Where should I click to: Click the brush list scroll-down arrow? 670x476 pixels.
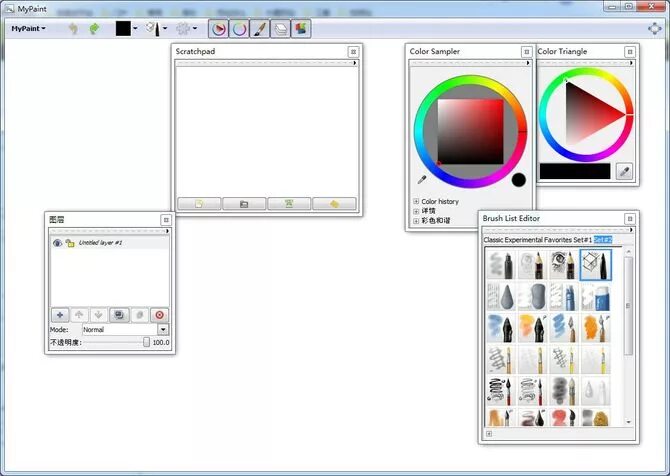[x=628, y=422]
